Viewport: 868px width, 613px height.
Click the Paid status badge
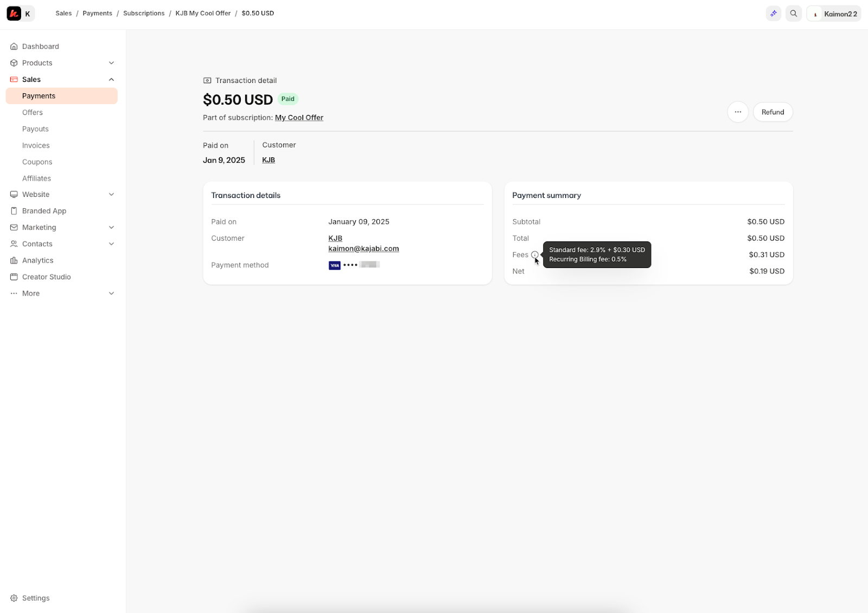tap(288, 99)
